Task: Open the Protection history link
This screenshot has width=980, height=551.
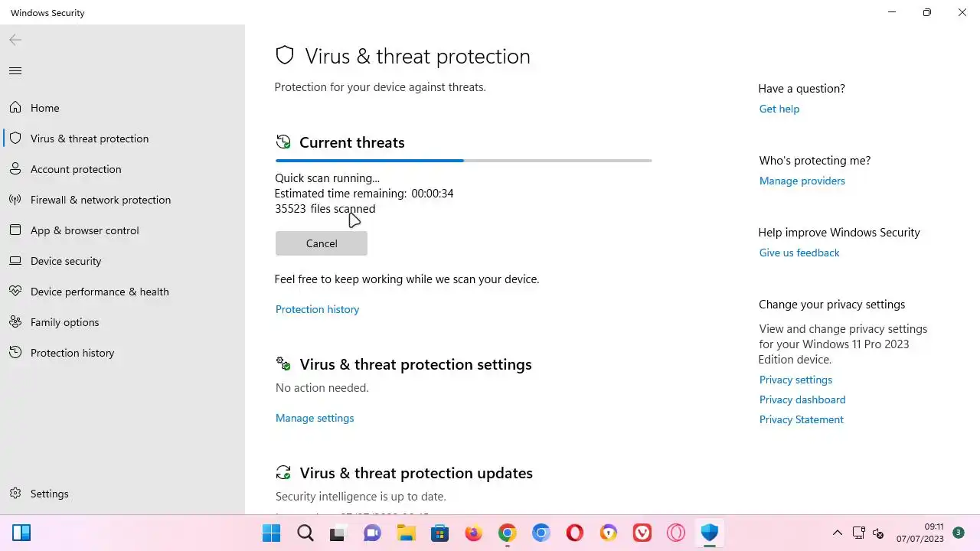Action: pyautogui.click(x=317, y=309)
